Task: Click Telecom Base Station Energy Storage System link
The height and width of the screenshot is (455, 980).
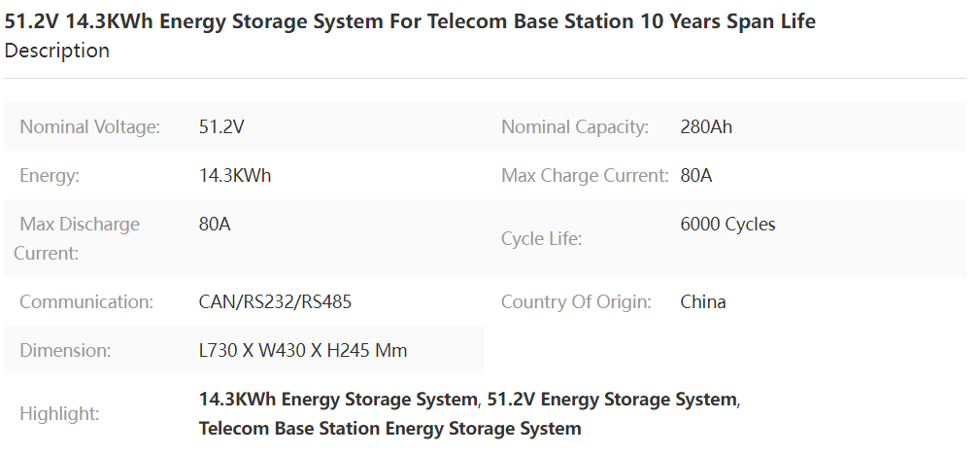Action: tap(390, 428)
